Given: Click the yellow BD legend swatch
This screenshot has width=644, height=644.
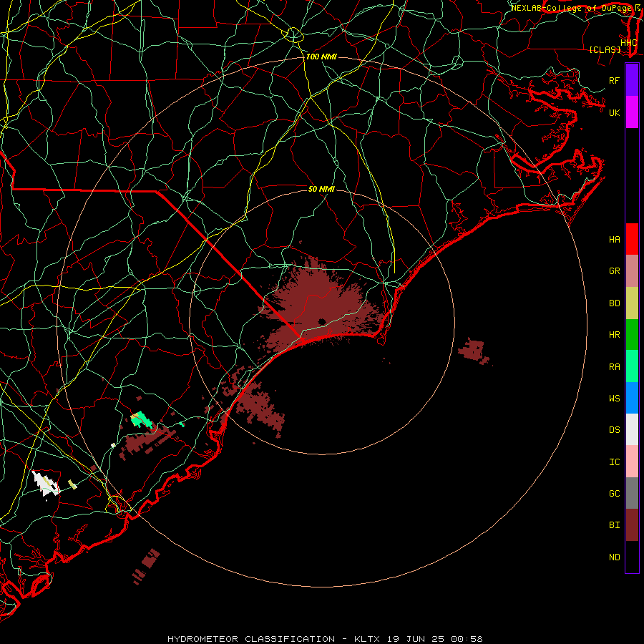Looking at the screenshot, I should tap(632, 303).
